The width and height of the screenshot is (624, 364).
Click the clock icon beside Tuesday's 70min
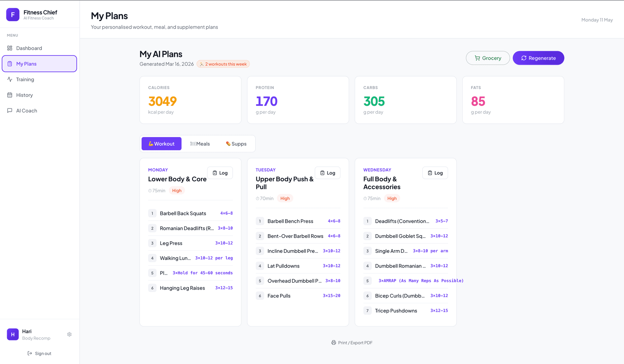click(x=258, y=199)
